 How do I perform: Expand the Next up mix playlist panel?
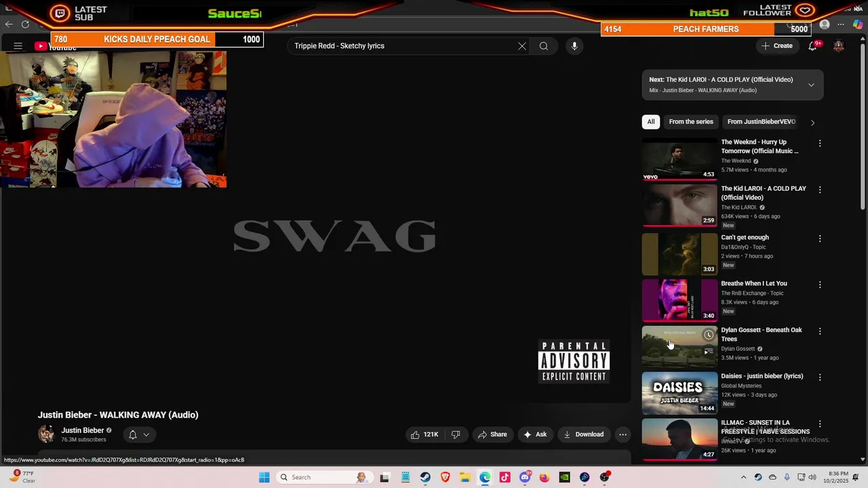[x=811, y=85]
